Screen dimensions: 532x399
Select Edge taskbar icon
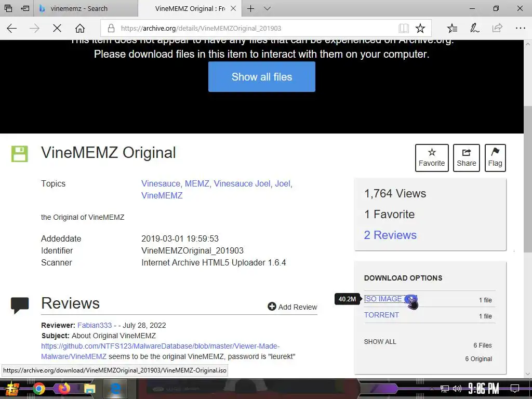115,389
